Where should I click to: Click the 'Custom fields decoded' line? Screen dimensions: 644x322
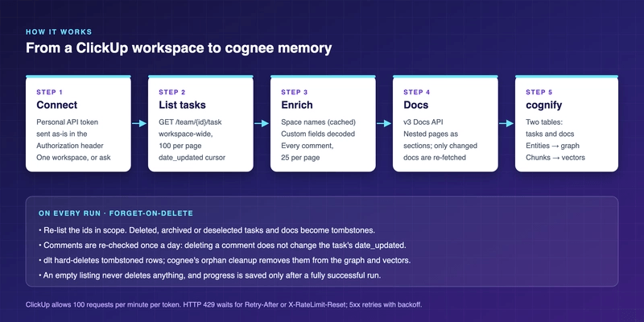tap(318, 134)
